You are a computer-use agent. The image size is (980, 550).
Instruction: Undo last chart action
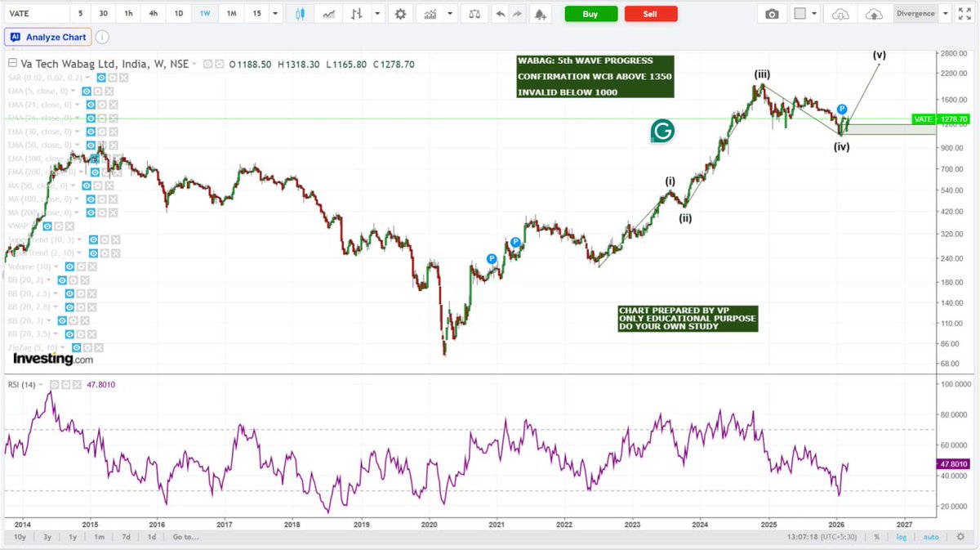[501, 14]
